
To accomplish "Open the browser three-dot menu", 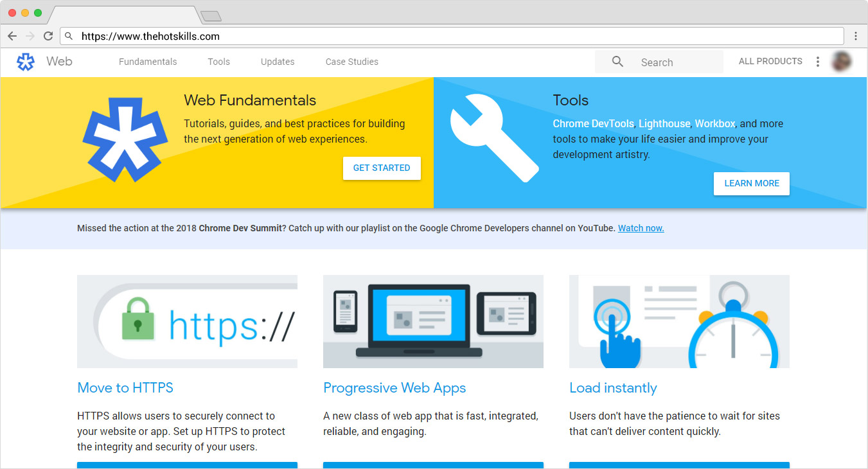I will pyautogui.click(x=856, y=36).
